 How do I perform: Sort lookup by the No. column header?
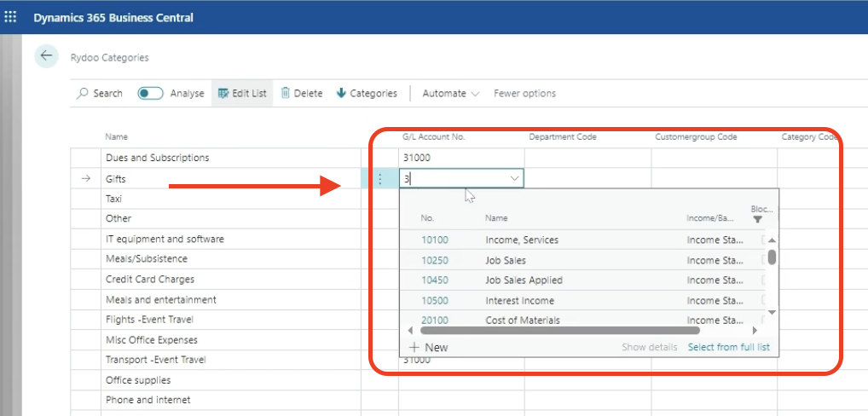point(427,218)
